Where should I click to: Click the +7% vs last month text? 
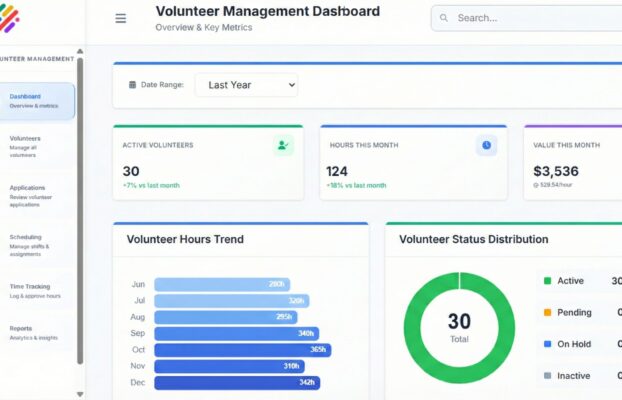tap(151, 185)
